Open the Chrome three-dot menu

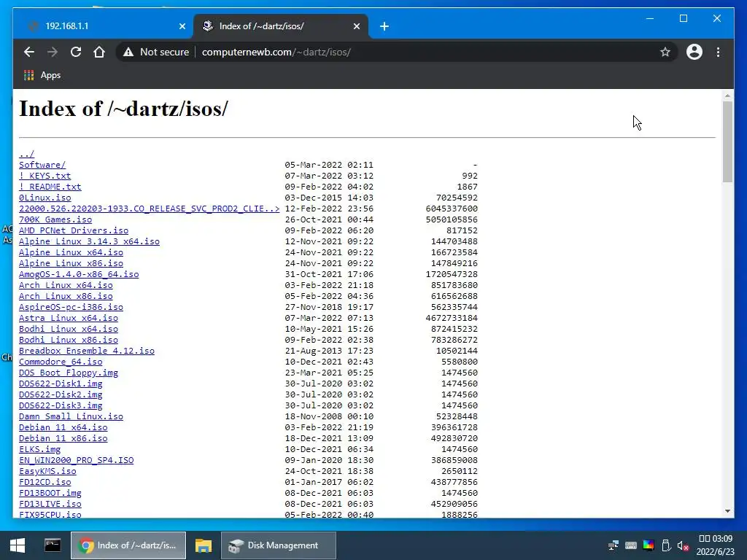(718, 52)
